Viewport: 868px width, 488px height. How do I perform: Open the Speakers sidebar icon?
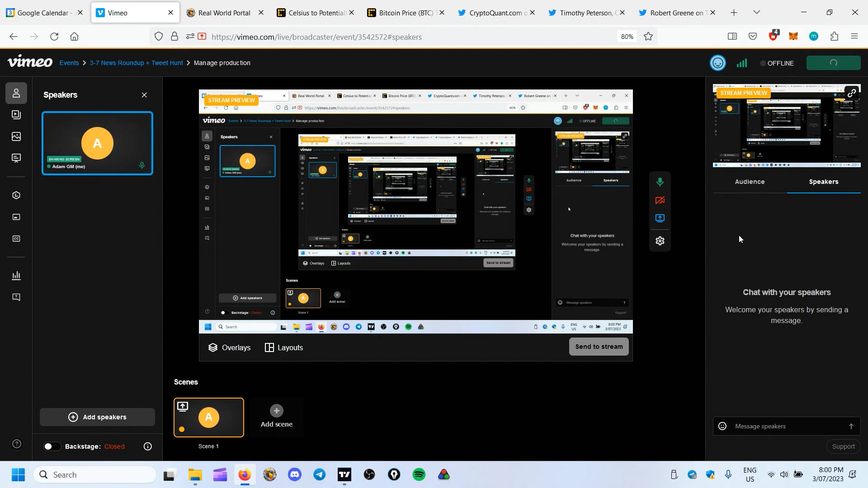point(16,93)
